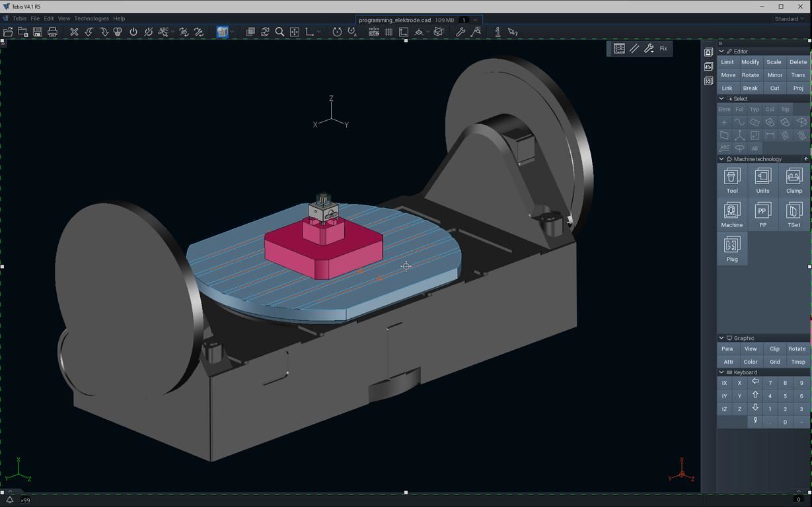Click the Save floppy disk icon
This screenshot has width=812, height=507.
(x=38, y=32)
